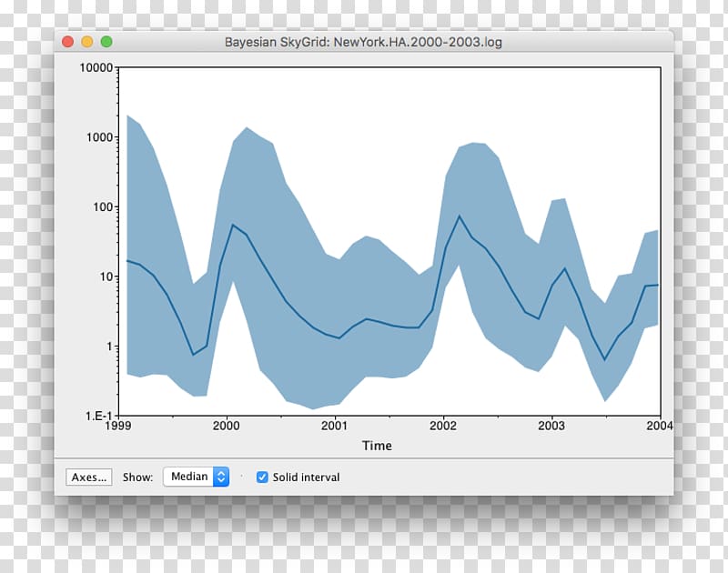This screenshot has height=573, width=728.
Task: Click the 100 y-axis label
Action: point(103,207)
